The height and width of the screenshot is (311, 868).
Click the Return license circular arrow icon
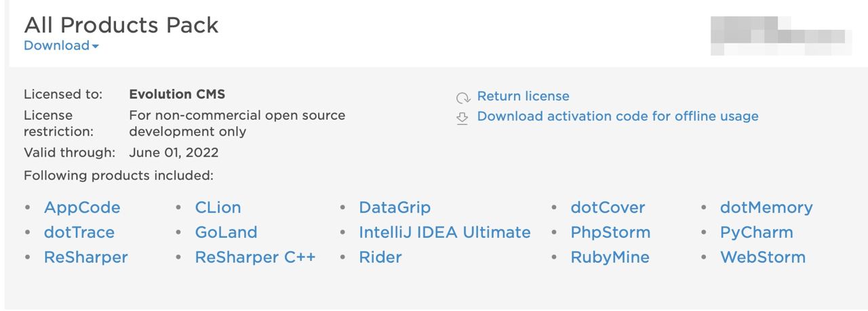(462, 98)
